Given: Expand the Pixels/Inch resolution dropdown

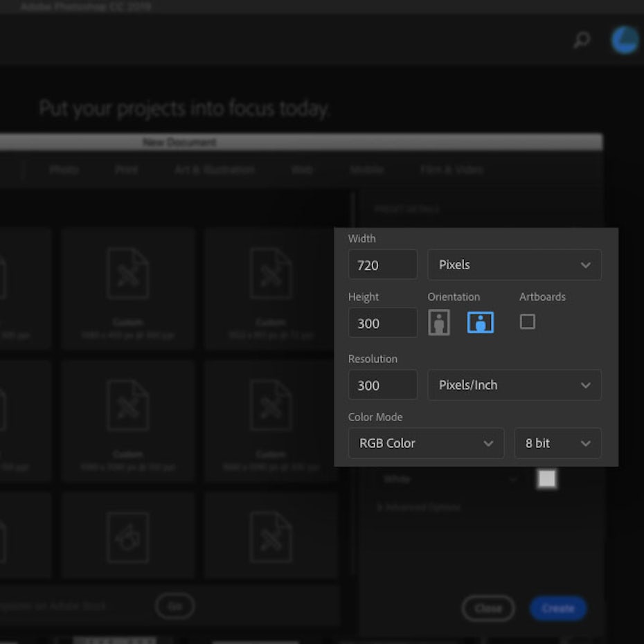Looking at the screenshot, I should 514,385.
